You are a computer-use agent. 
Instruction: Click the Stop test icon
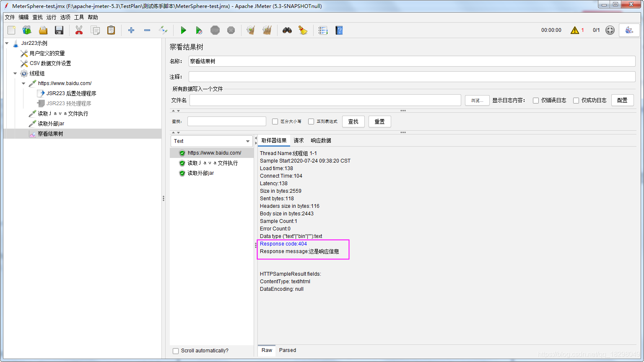click(215, 30)
